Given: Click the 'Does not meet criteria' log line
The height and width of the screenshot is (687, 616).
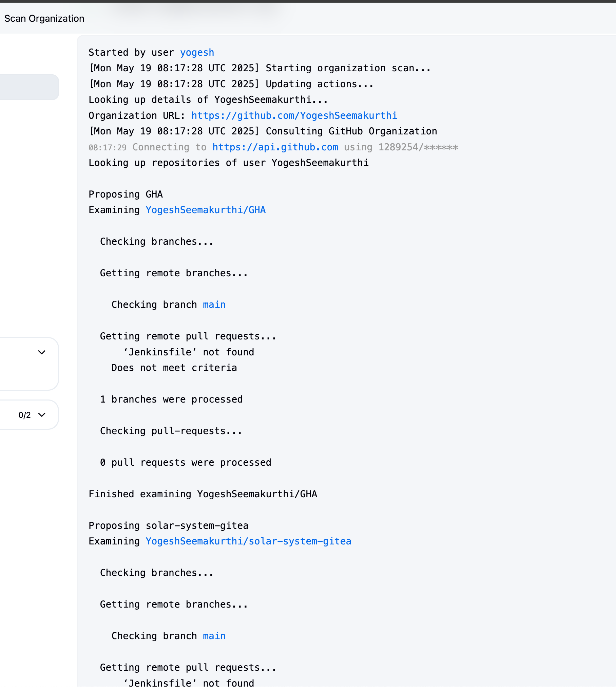Looking at the screenshot, I should pyautogui.click(x=174, y=368).
